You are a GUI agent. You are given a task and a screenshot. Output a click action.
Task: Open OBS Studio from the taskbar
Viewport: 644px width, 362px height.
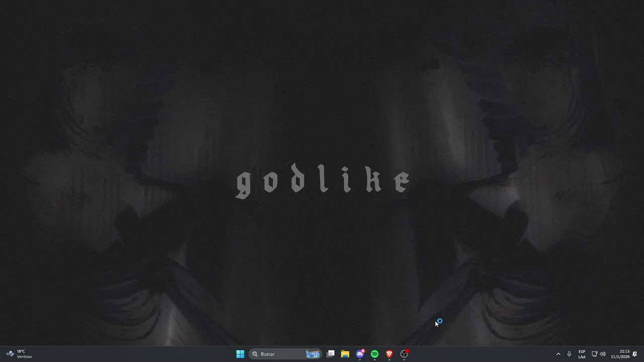[x=404, y=354]
